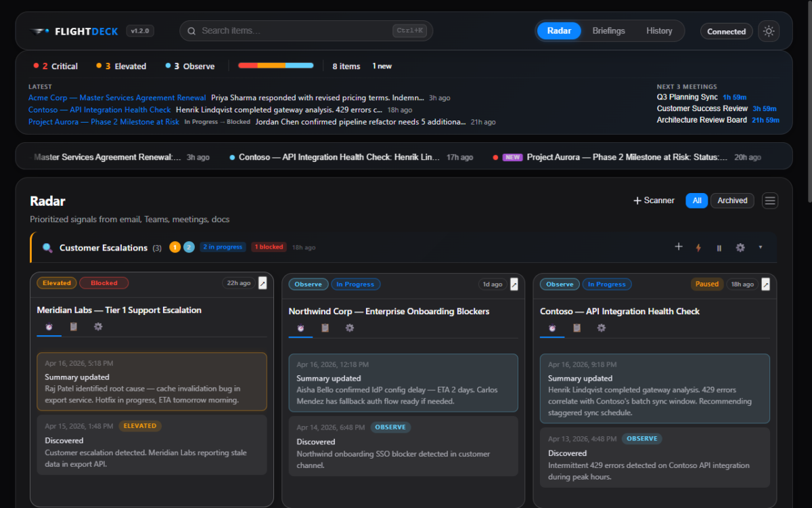Open Project Aurora Phase 2 Milestone link

104,122
